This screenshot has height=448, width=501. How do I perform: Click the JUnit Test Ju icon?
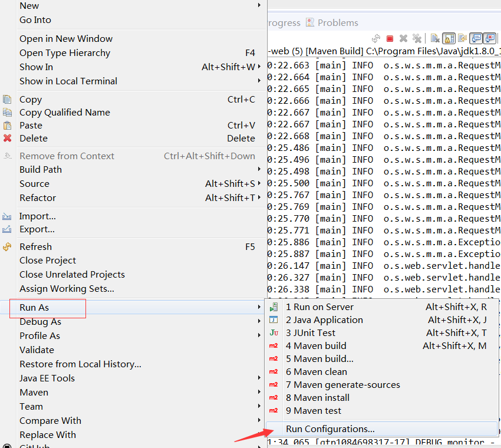click(274, 333)
